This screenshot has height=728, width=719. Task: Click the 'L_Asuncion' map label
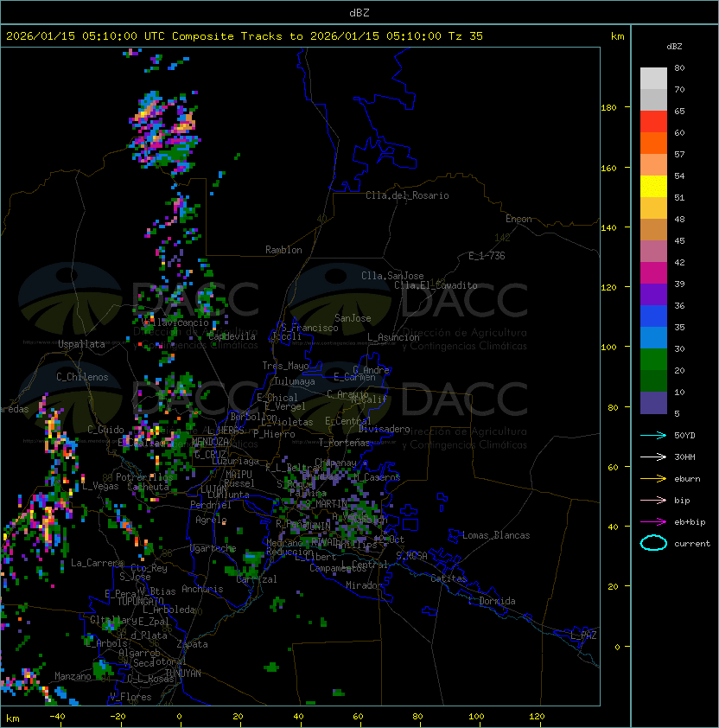(393, 337)
